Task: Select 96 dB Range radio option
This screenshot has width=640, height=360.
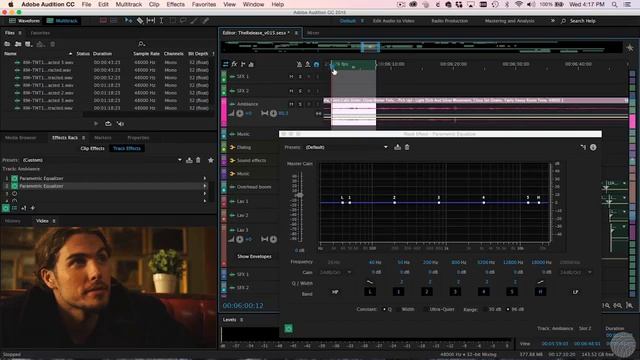Action: coord(508,309)
